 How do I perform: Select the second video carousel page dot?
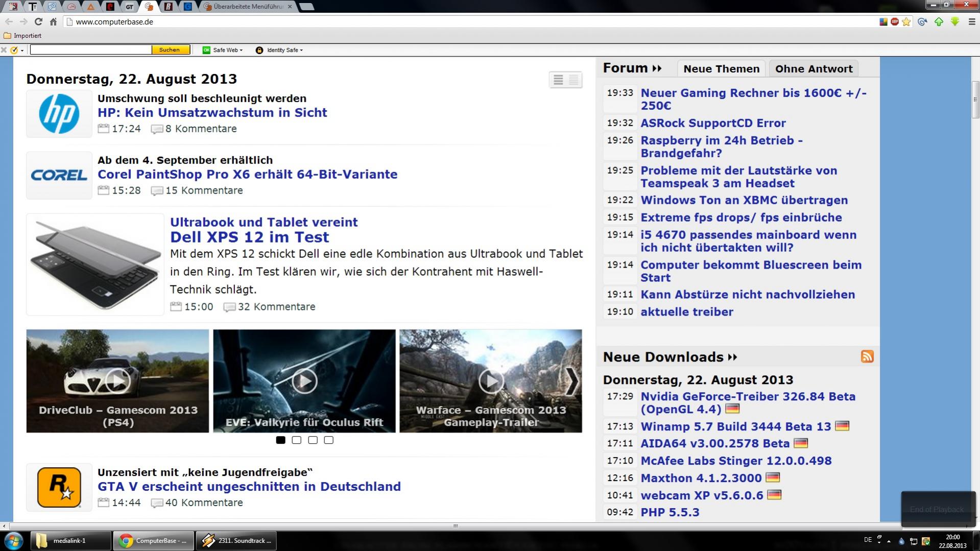coord(296,440)
